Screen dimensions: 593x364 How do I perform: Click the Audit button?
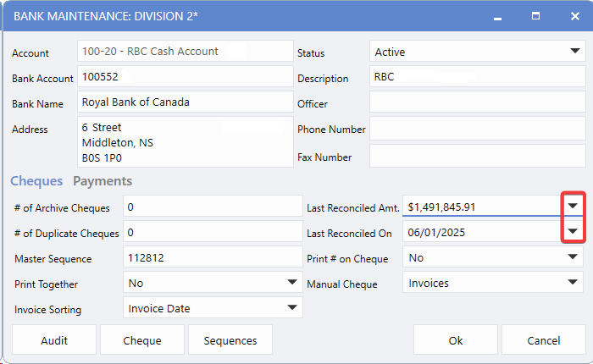[54, 340]
